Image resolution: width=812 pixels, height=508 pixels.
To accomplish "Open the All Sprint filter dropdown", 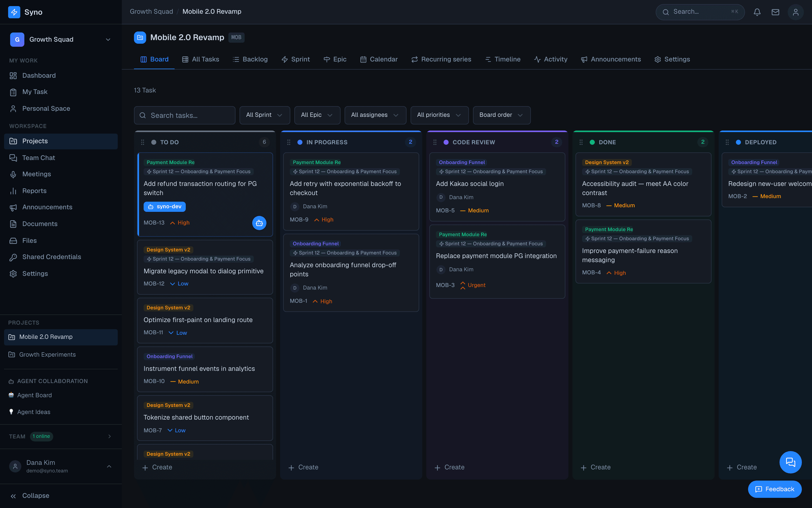I will click(x=264, y=115).
